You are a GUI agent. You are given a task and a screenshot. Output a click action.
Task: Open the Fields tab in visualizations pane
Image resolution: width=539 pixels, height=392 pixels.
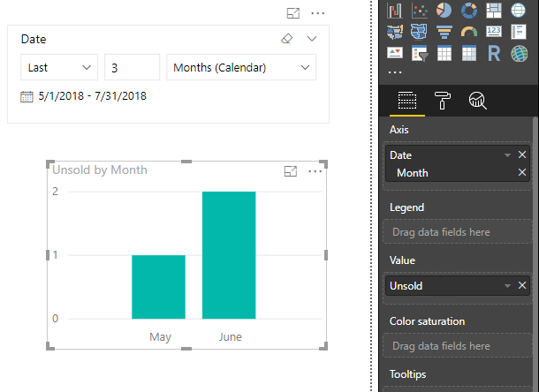(x=407, y=101)
